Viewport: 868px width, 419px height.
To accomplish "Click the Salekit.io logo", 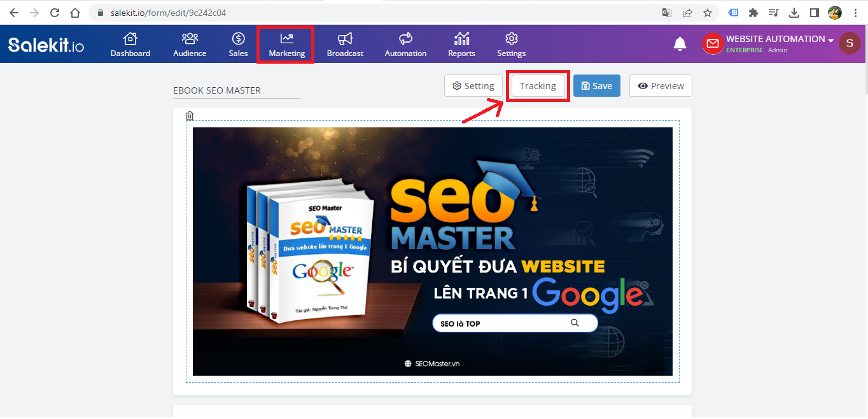I will [x=46, y=45].
